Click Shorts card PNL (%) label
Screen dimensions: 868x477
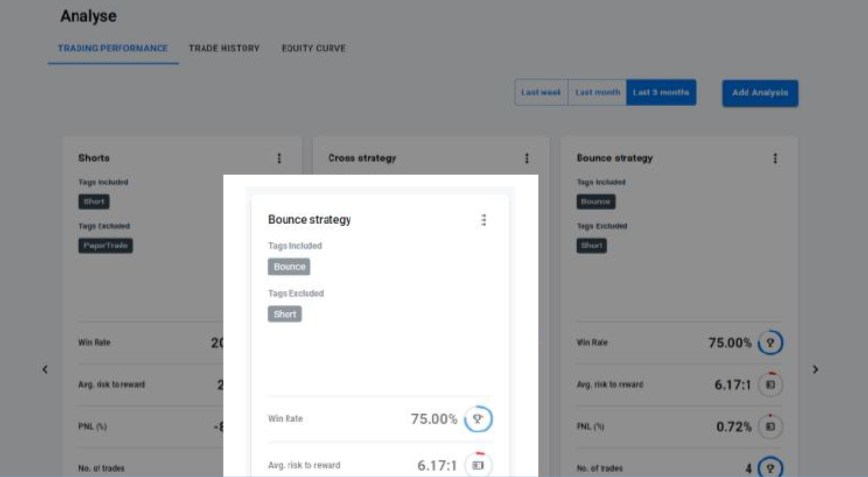92,427
